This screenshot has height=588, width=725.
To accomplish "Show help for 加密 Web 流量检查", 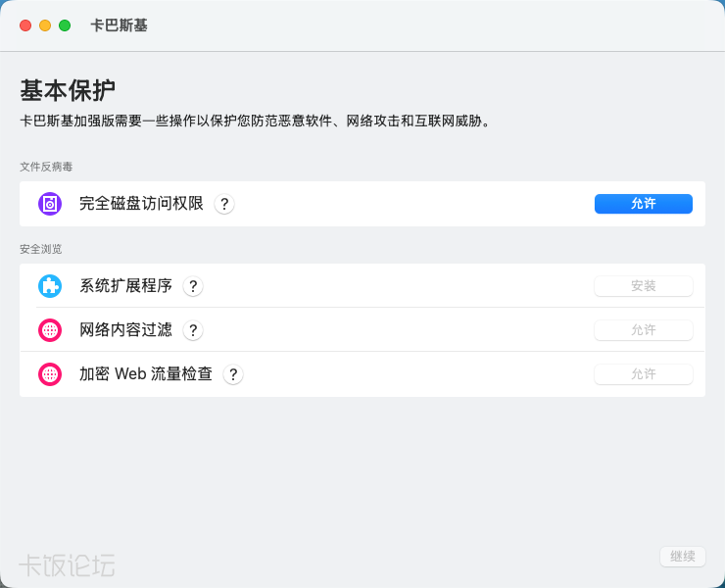I will [233, 374].
